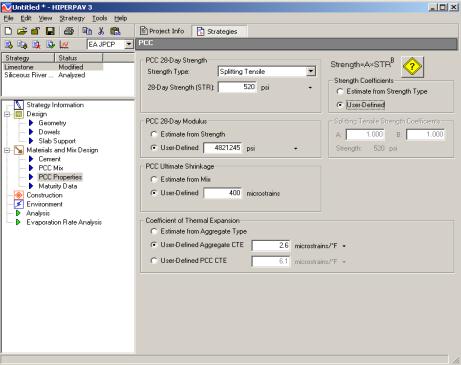Select Estimate from Aggregate Type radio
The height and width of the screenshot is (365, 461).
(x=154, y=231)
